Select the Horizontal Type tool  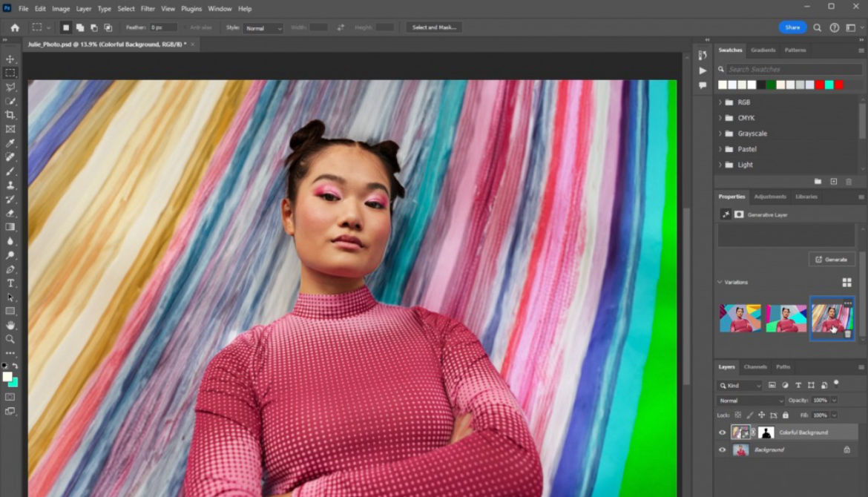click(x=10, y=283)
